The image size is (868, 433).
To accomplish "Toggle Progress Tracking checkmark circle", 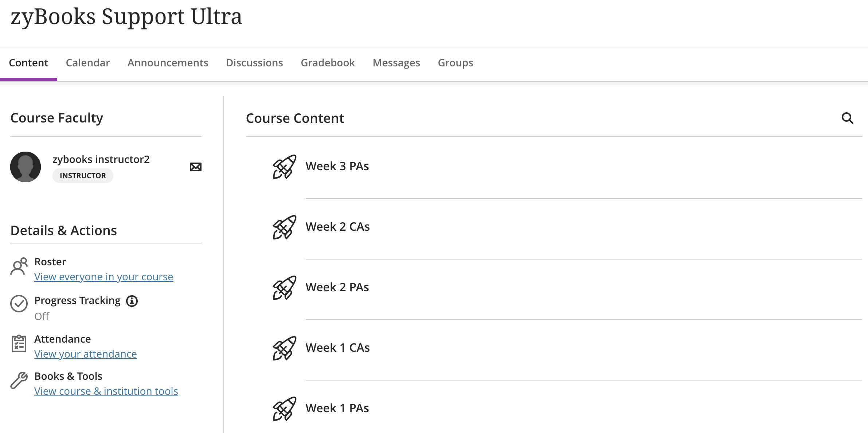I will pyautogui.click(x=19, y=304).
